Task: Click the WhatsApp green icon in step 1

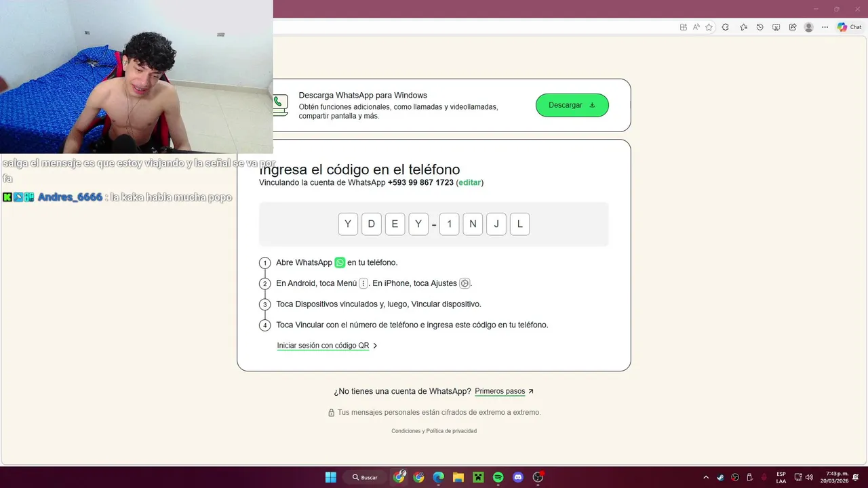Action: [340, 262]
